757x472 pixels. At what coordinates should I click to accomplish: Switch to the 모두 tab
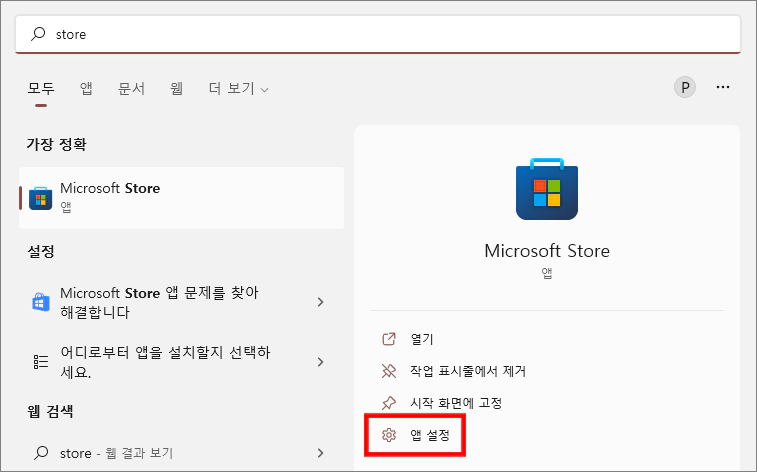click(41, 88)
